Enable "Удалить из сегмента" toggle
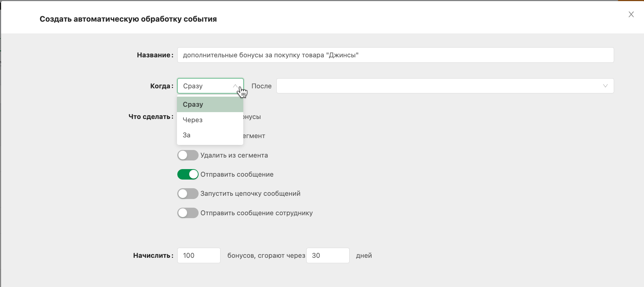Image resolution: width=644 pixels, height=287 pixels. [x=188, y=155]
